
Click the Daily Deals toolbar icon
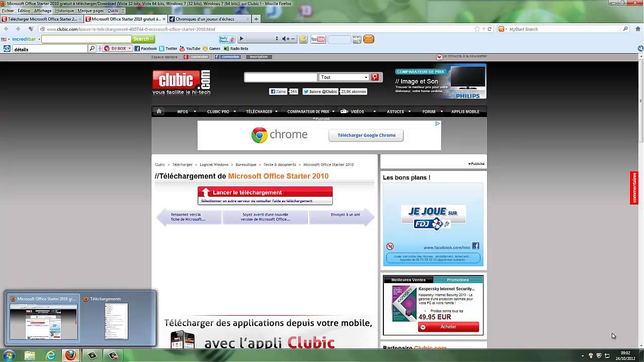[x=227, y=39]
